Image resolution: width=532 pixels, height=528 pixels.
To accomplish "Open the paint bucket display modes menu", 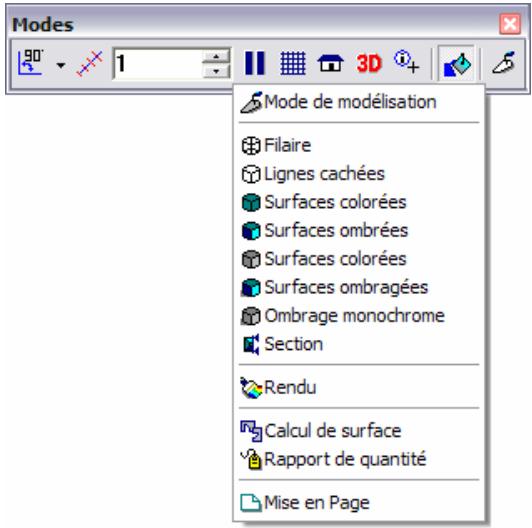I will click(x=457, y=64).
